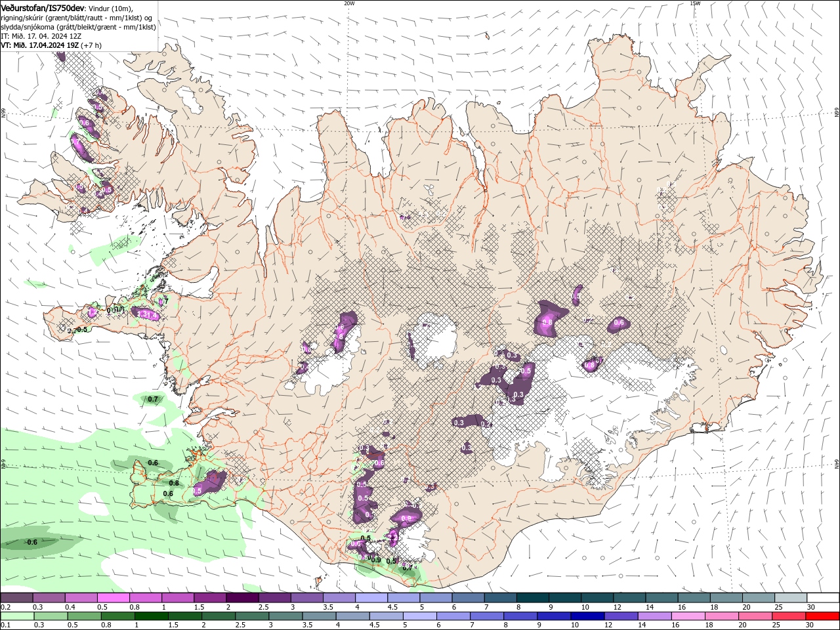Select the light gray 25 swatch in top row
This screenshot has width=840, height=630.
tap(791, 598)
